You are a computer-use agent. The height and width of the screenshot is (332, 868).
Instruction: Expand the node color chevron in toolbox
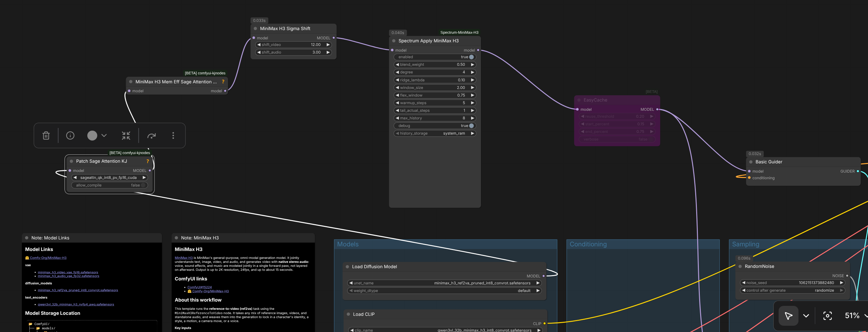pos(104,135)
